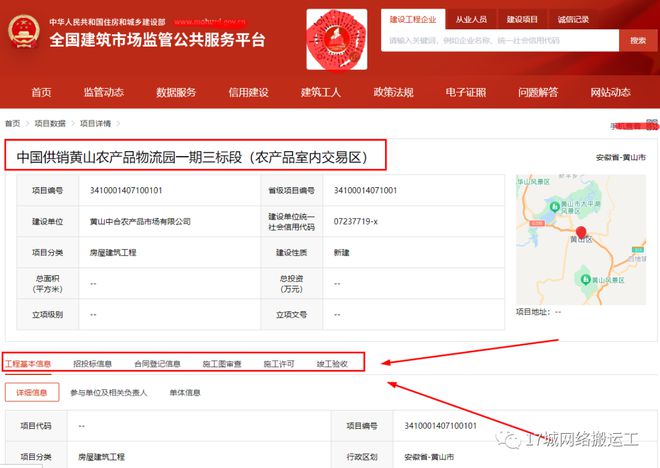Click 黄山中合农产品市场有限公司 company name
Viewport: 660px width, 468px height.
[140, 221]
